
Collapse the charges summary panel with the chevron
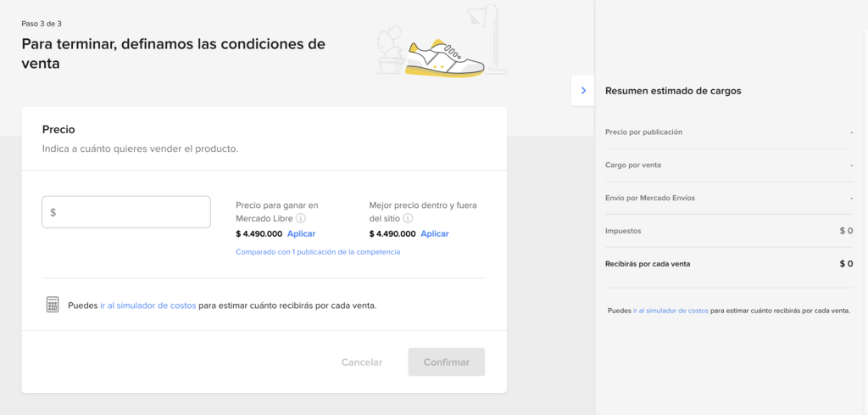coord(583,90)
